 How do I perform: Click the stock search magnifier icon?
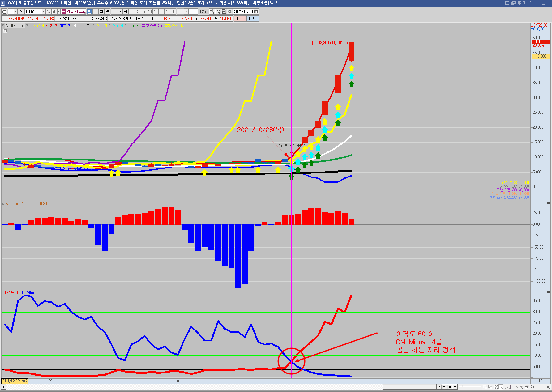coord(49,11)
